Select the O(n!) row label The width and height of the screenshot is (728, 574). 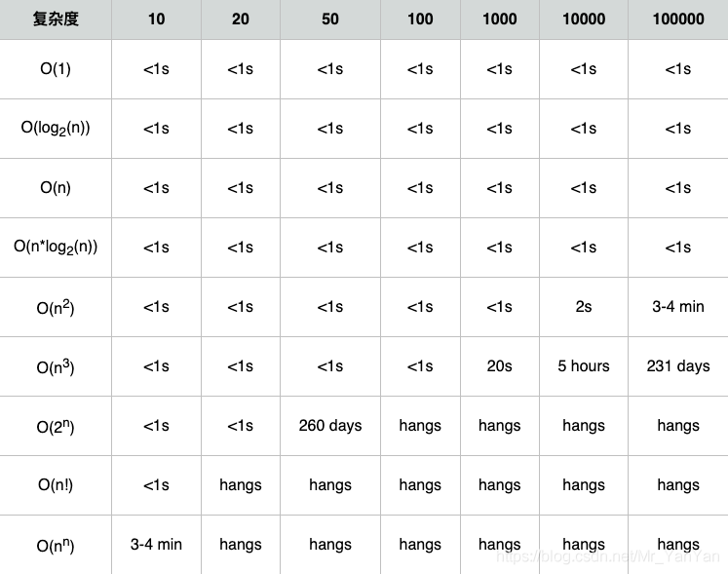[x=56, y=485]
